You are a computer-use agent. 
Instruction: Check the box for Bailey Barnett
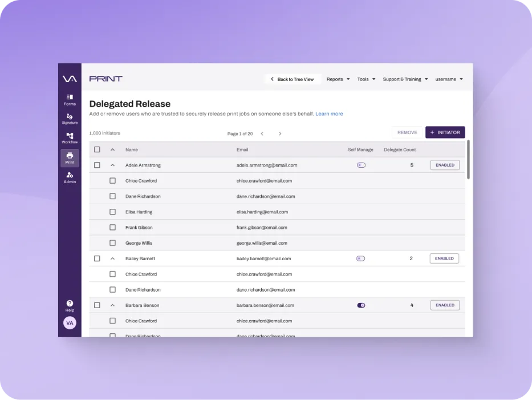coord(97,258)
